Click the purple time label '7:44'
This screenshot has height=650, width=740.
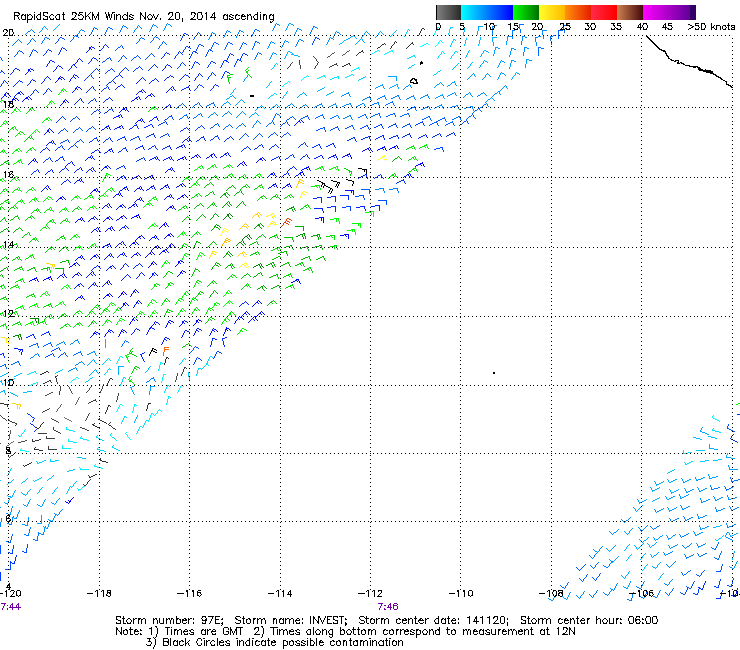(10, 607)
